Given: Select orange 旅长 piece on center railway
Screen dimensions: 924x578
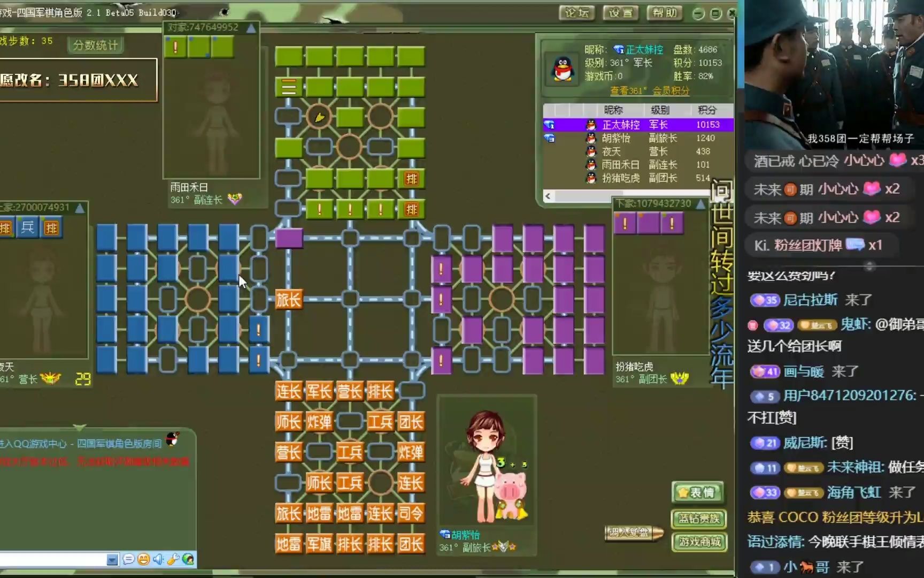Looking at the screenshot, I should click(289, 300).
